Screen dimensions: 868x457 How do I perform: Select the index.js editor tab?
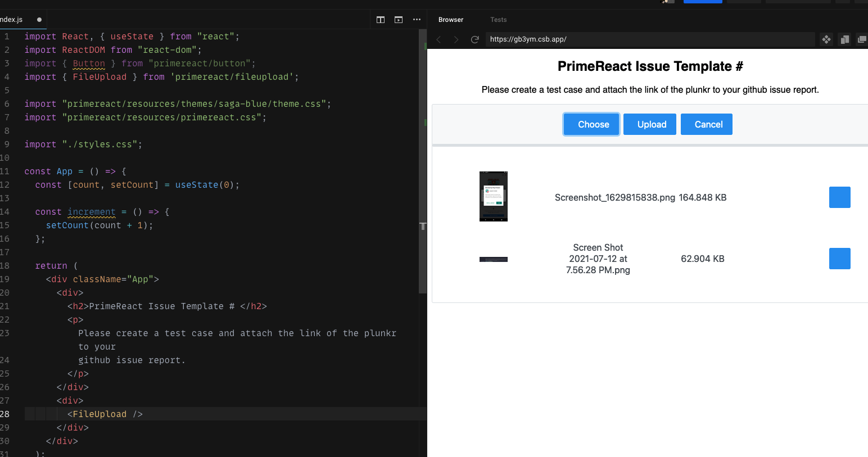coord(11,19)
